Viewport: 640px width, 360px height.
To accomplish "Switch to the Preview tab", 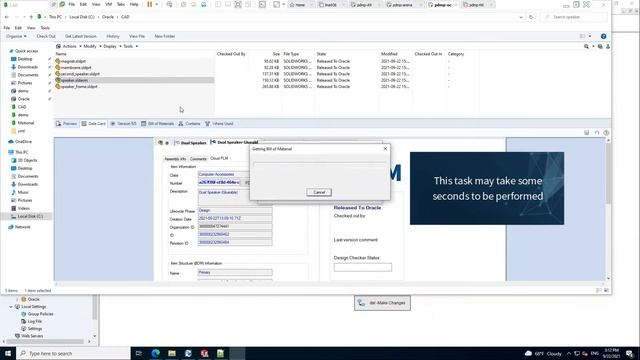I will [66, 124].
